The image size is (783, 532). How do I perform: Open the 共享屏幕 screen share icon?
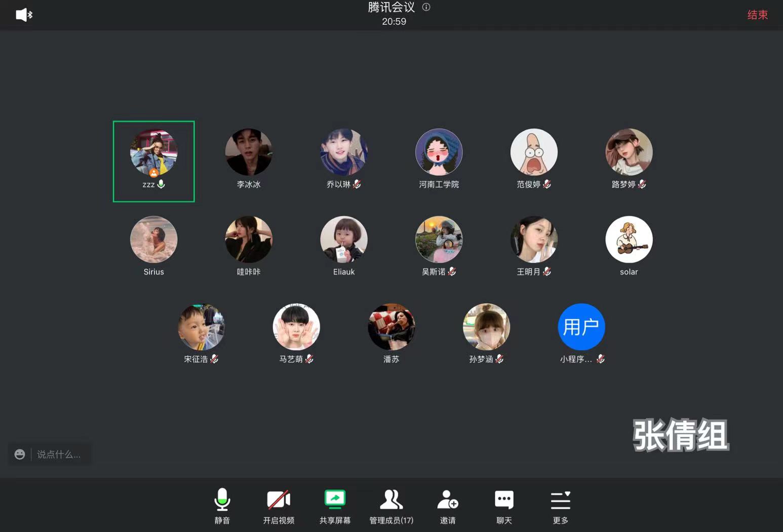[335, 500]
